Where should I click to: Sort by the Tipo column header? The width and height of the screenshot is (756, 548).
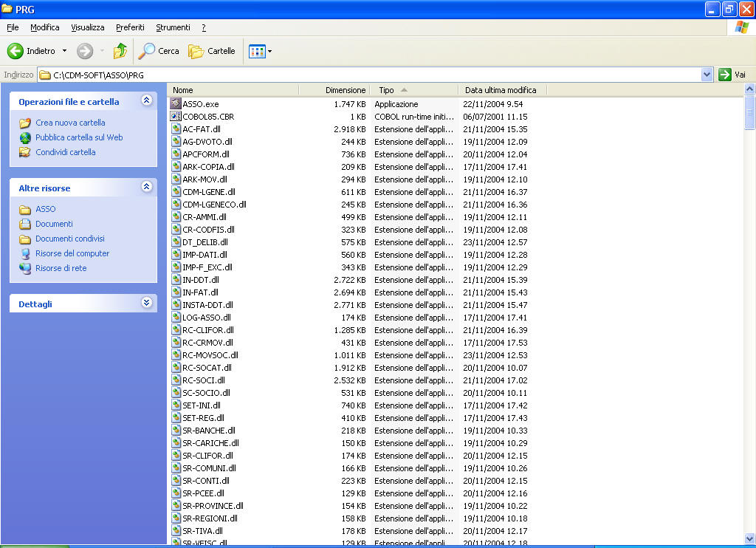[414, 90]
